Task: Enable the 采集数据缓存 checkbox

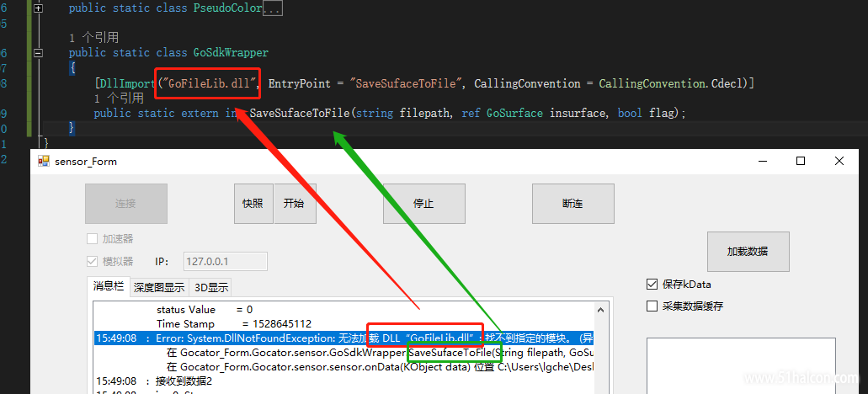Action: [x=652, y=306]
